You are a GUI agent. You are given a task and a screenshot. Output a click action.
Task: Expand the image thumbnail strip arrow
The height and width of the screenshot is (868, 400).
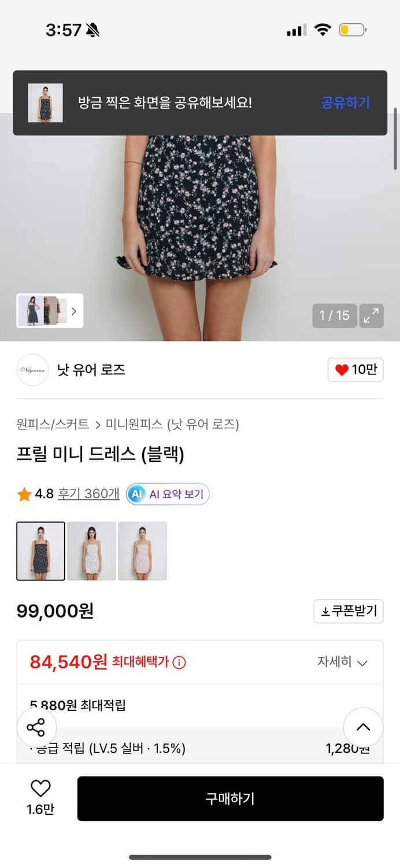point(74,311)
